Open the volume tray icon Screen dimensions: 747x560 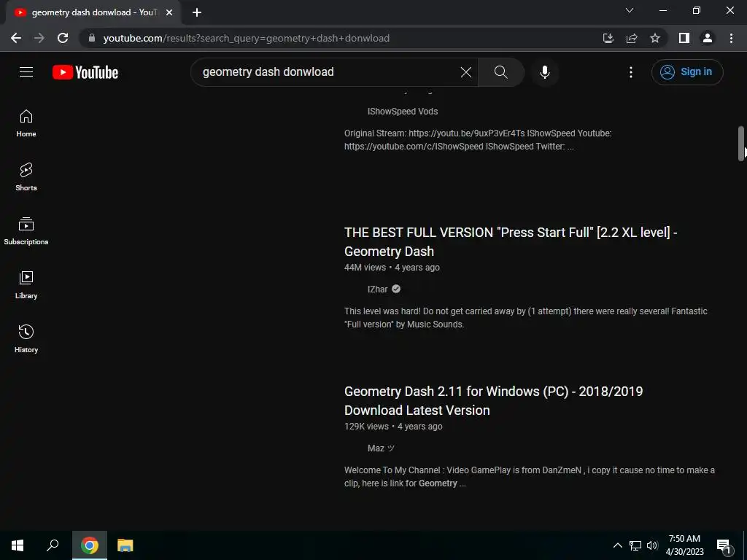click(652, 545)
